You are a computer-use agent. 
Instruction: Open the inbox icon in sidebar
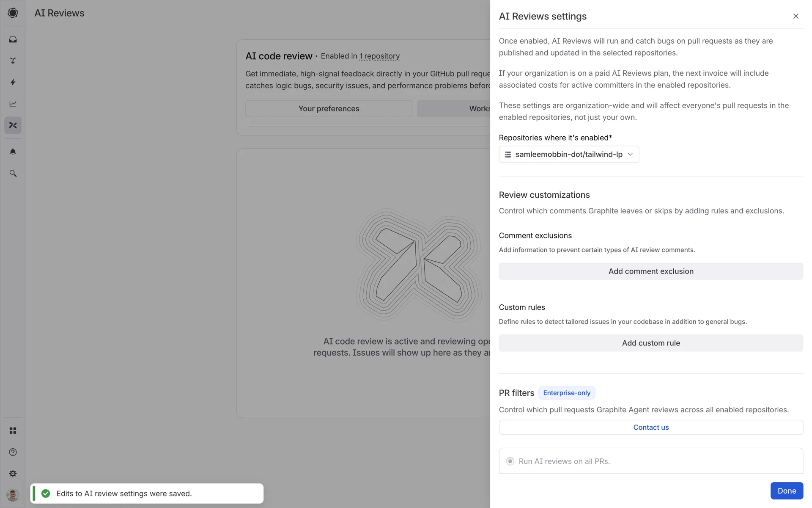pos(13,39)
